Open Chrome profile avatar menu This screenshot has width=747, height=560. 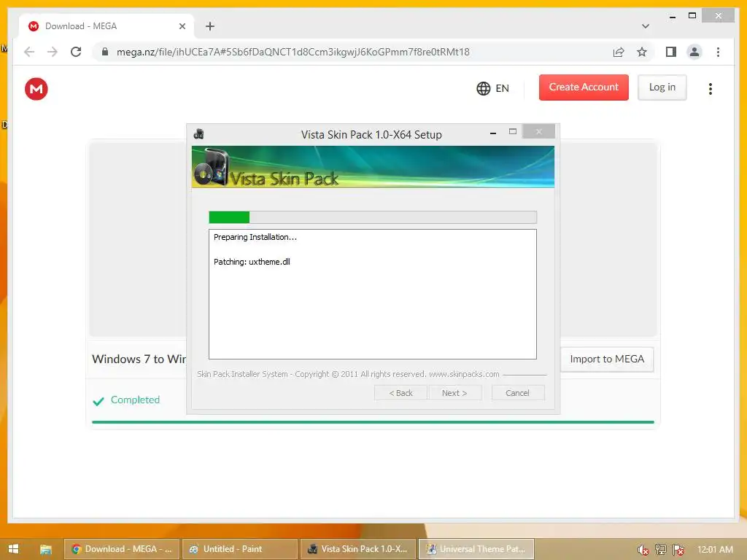tap(694, 52)
